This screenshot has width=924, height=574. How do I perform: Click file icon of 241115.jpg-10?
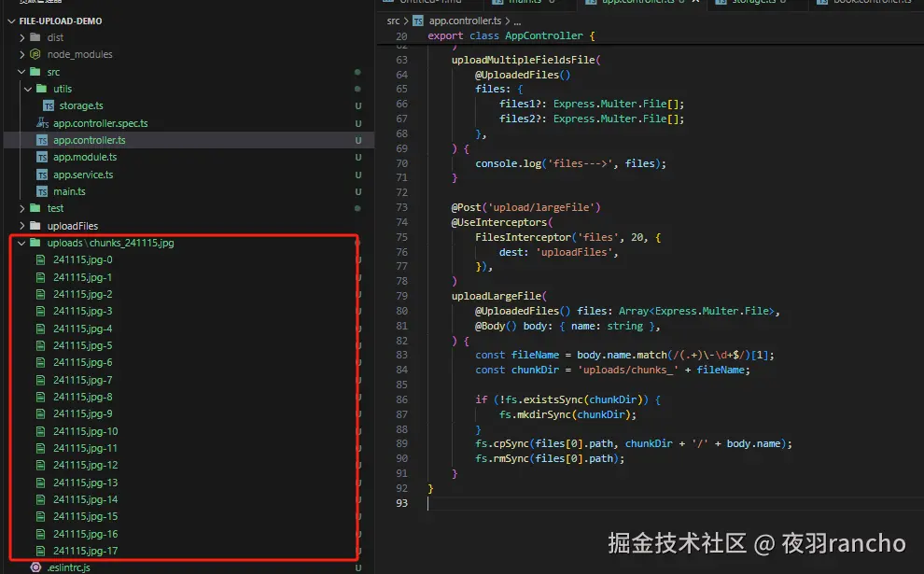tap(41, 431)
